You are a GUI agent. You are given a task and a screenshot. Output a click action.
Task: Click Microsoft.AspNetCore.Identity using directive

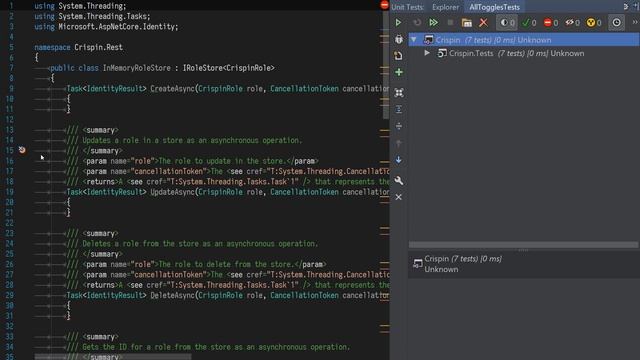(x=117, y=27)
